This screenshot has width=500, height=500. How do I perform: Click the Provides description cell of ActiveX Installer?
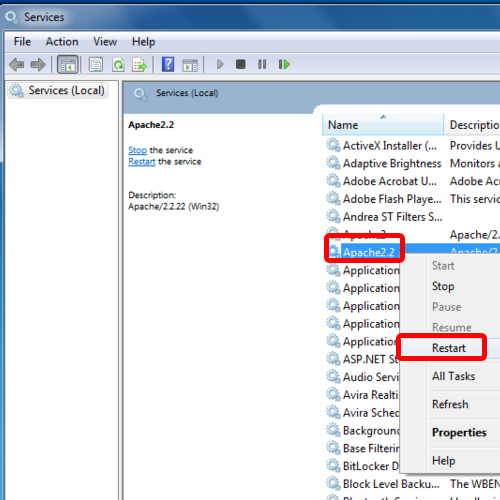click(474, 146)
